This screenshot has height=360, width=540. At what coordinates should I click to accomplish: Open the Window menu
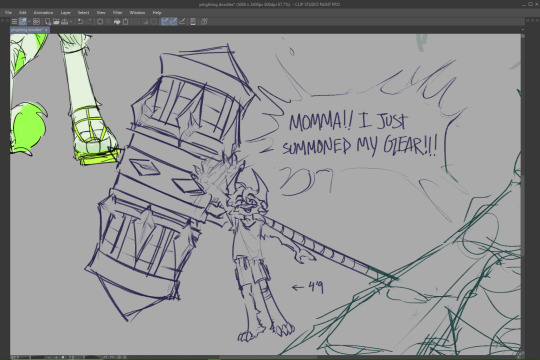click(x=137, y=13)
